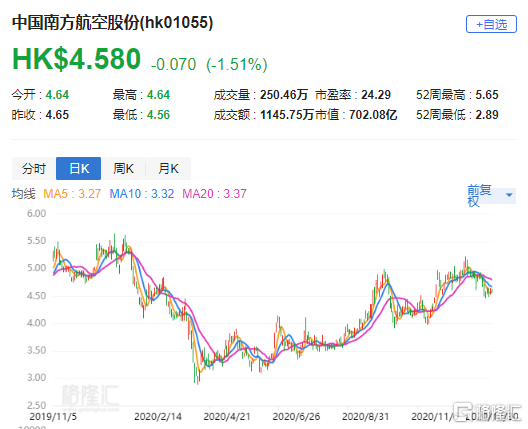This screenshot has width=528, height=429.
Task: Click MA5 : 3.27 indicator label
Action: [x=72, y=194]
